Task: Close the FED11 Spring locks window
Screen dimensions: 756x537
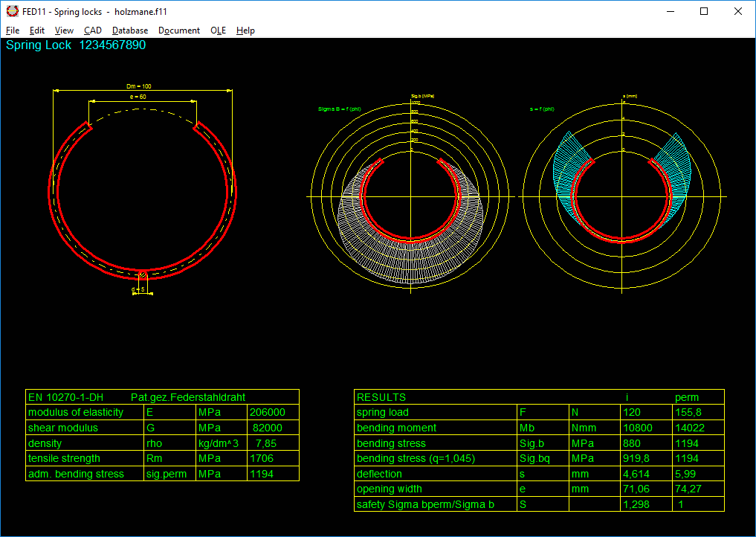Action: click(x=738, y=11)
